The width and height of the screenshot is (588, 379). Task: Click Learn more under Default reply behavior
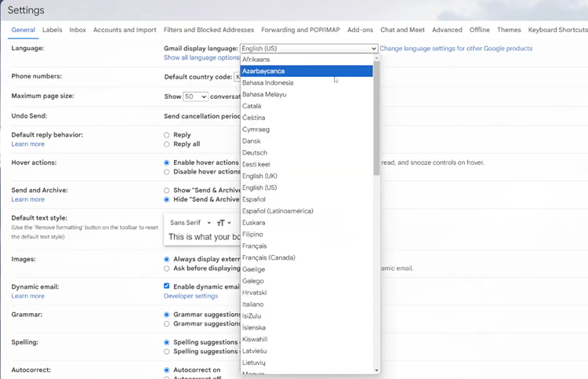(27, 144)
